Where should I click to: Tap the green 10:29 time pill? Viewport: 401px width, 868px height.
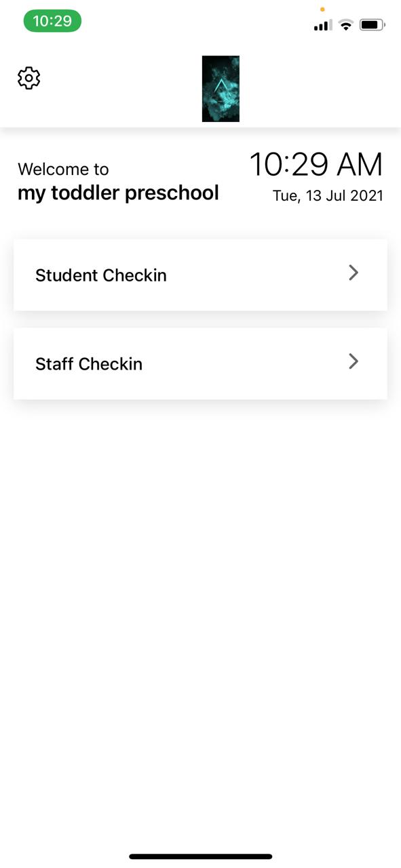(x=52, y=21)
